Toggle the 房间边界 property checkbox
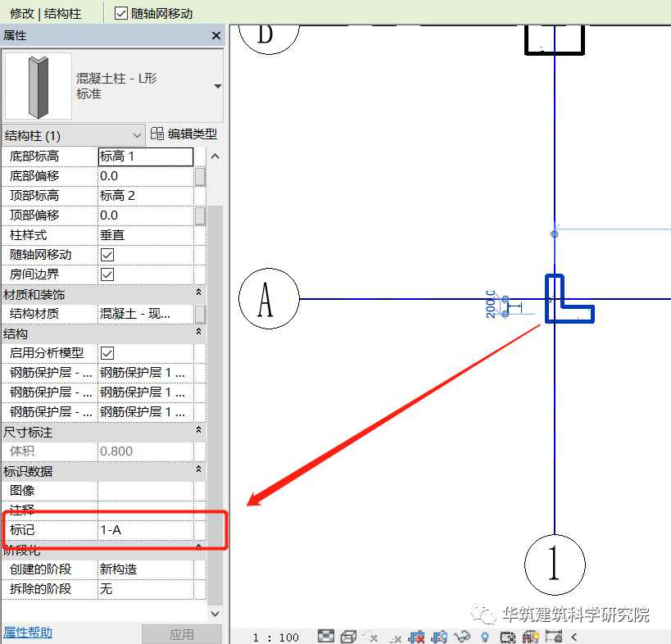Screen dimensions: 671x644 (x=107, y=274)
